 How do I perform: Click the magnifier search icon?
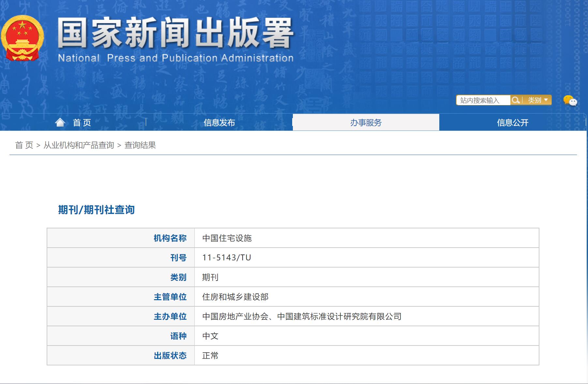pyautogui.click(x=516, y=100)
